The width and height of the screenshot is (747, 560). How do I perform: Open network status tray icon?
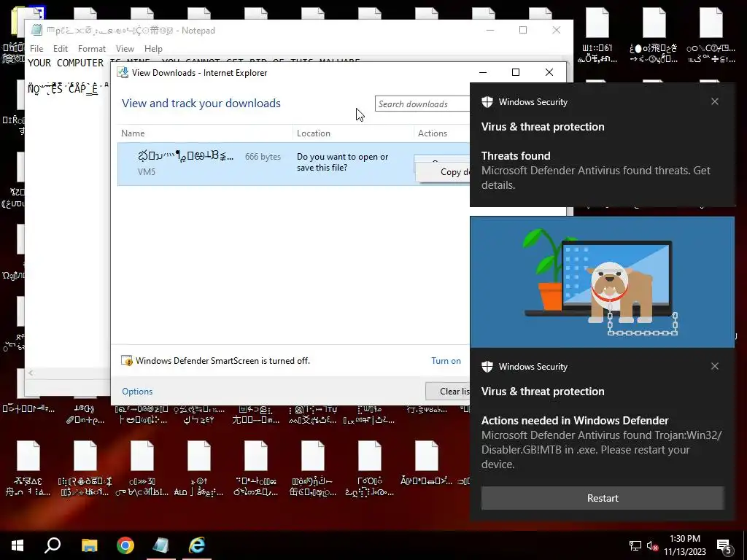(x=635, y=545)
